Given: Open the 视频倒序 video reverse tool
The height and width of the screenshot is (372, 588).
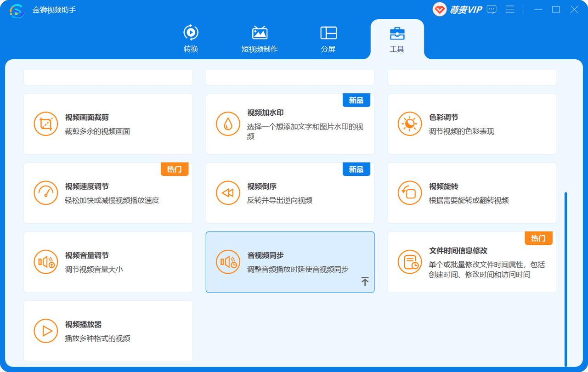Looking at the screenshot, I should pyautogui.click(x=290, y=192).
